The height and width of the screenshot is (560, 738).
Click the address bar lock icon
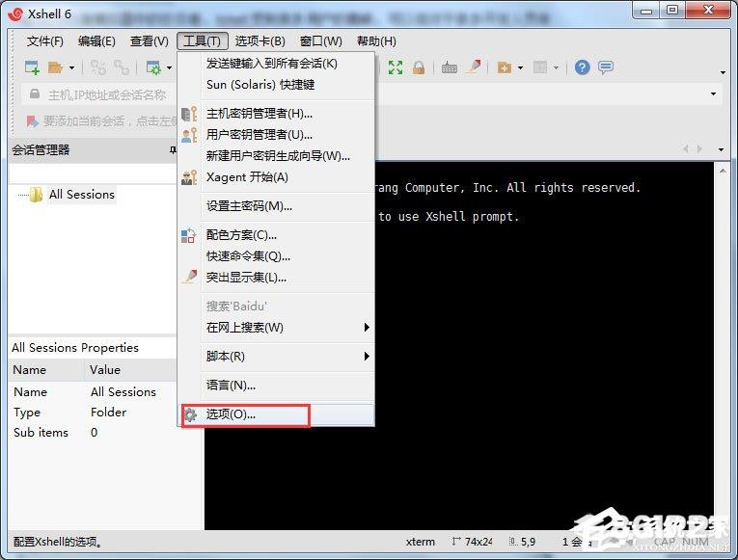point(35,94)
